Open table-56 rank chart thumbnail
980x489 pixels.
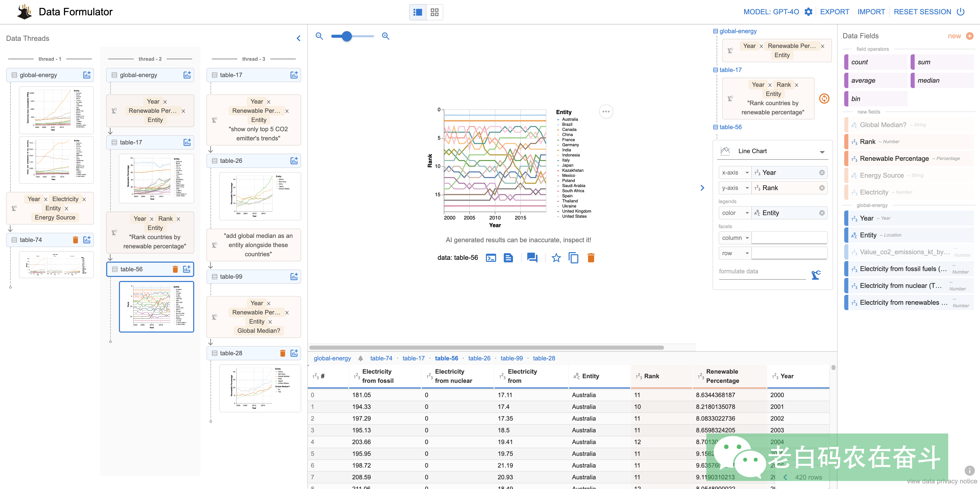pos(156,307)
